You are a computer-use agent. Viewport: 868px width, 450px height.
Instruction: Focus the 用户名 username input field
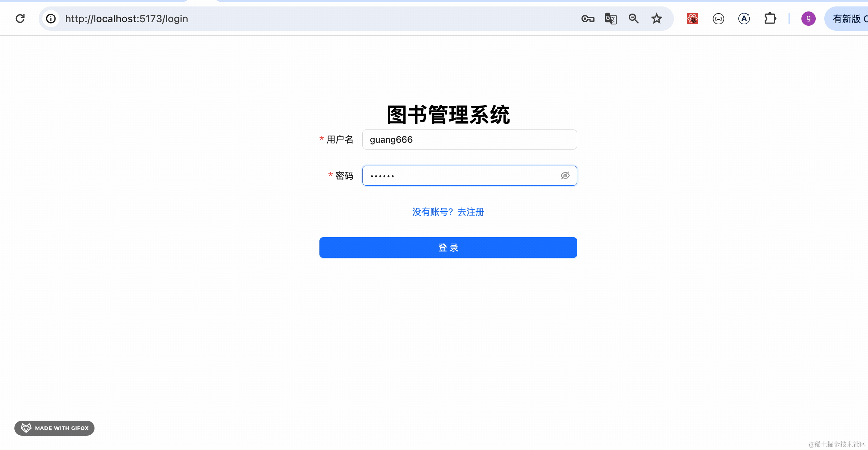(469, 140)
